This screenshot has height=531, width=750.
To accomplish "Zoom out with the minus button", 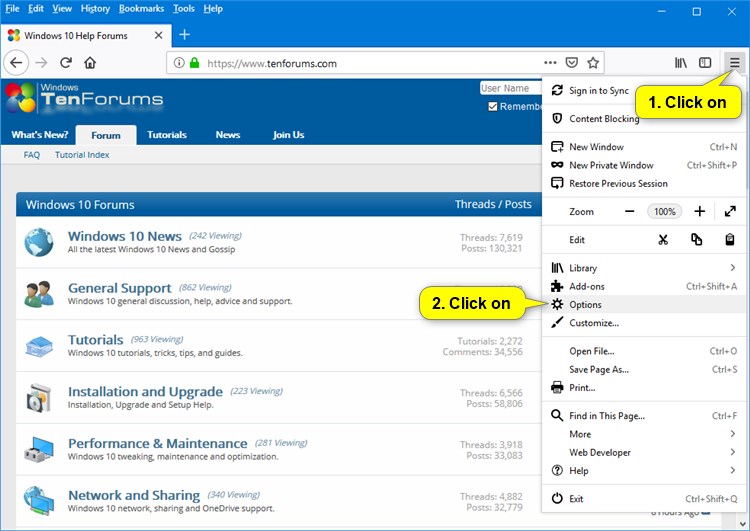I will 629,211.
